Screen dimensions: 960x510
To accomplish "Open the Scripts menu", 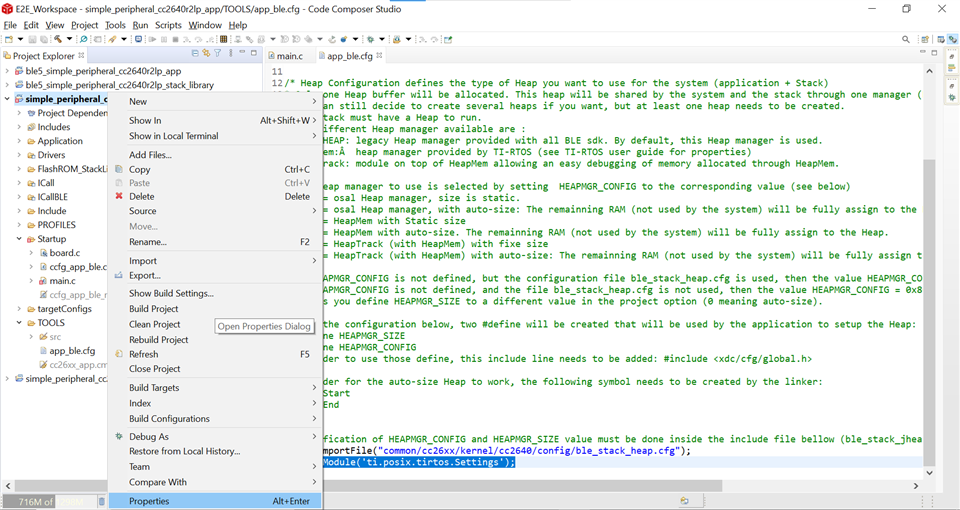I will tap(168, 25).
